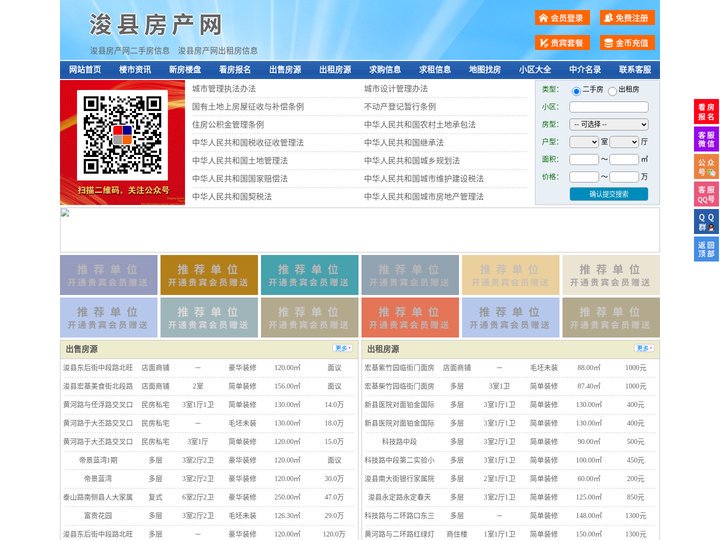Click the red 看房报名 side icon
This screenshot has width=720, height=540.
(x=706, y=112)
